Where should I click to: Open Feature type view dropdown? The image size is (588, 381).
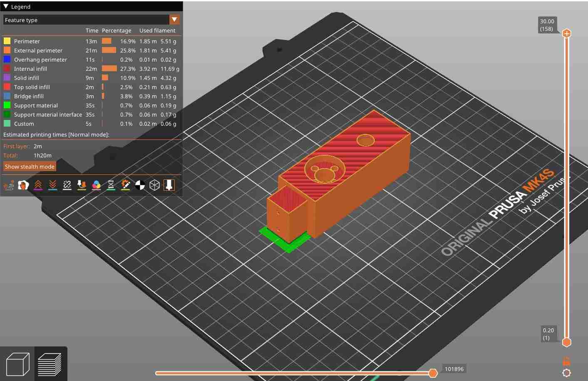tap(91, 20)
